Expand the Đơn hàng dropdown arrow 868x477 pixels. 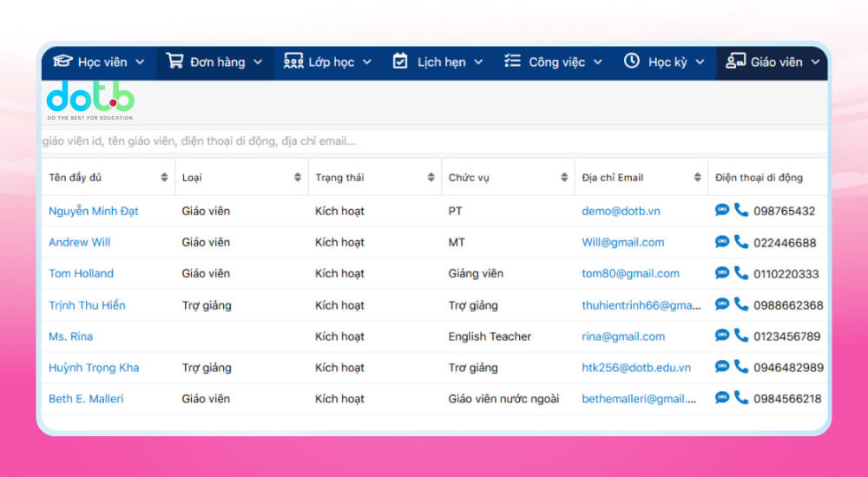(x=258, y=62)
